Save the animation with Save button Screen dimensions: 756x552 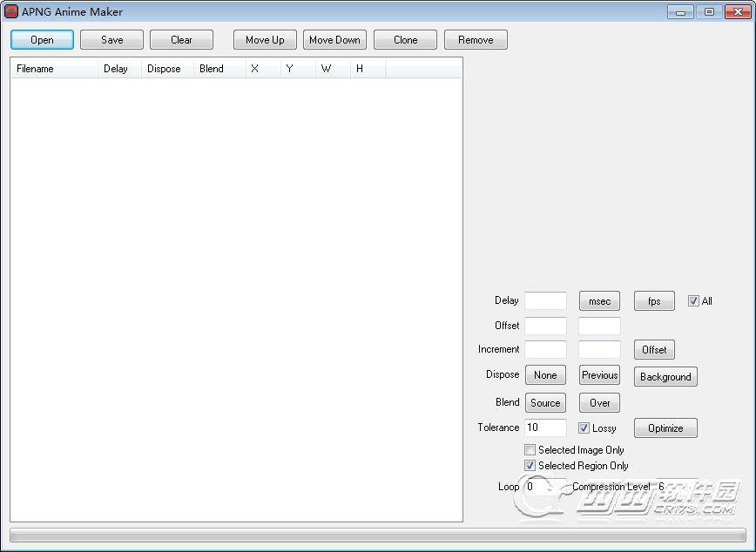[x=111, y=40]
